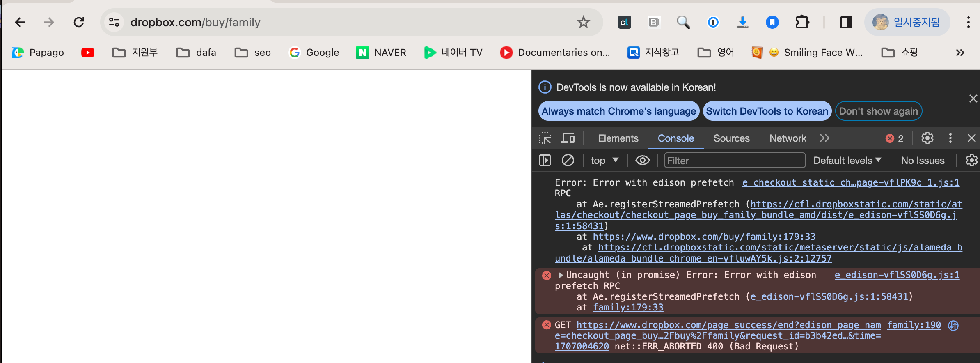This screenshot has width=980, height=363.
Task: Open the NAVER bookmark
Action: [x=381, y=53]
